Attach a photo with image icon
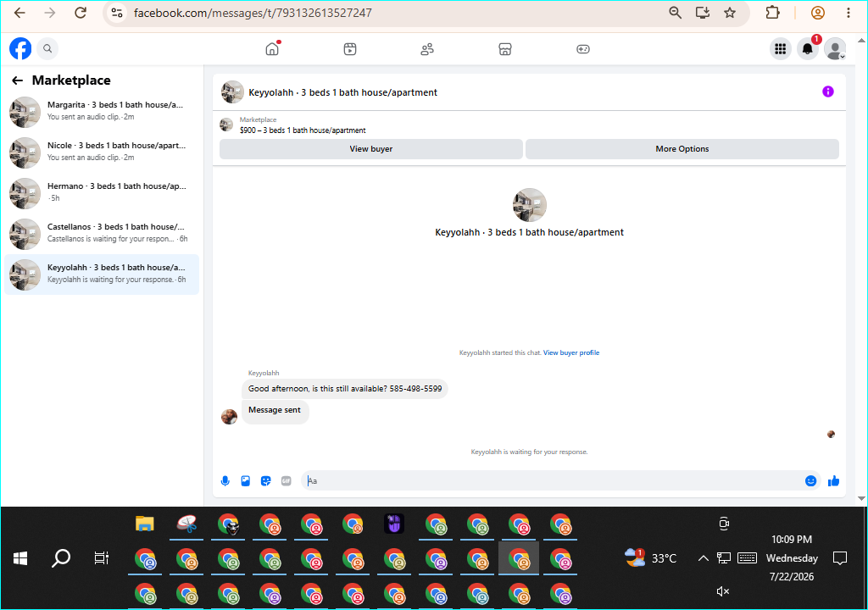Image resolution: width=868 pixels, height=610 pixels. pos(246,481)
